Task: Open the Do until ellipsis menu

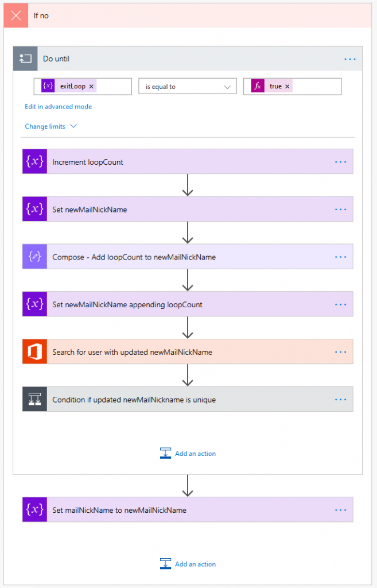Action: (x=349, y=59)
